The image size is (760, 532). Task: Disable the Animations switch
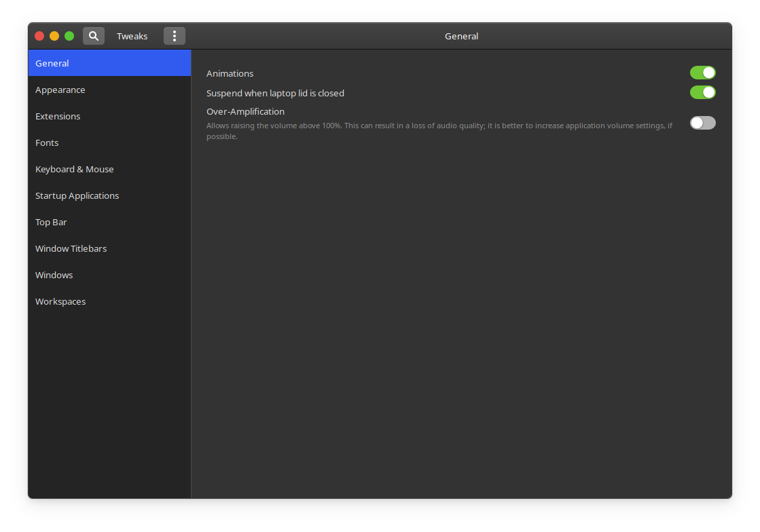click(x=702, y=73)
